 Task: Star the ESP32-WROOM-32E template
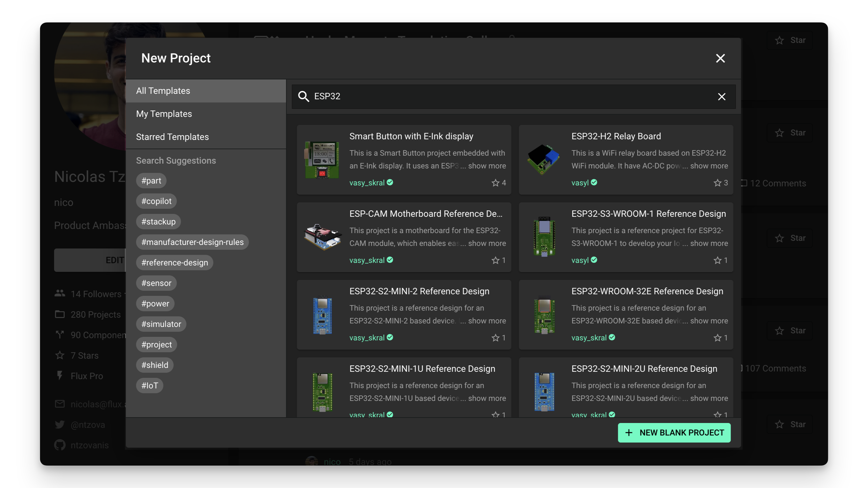717,338
